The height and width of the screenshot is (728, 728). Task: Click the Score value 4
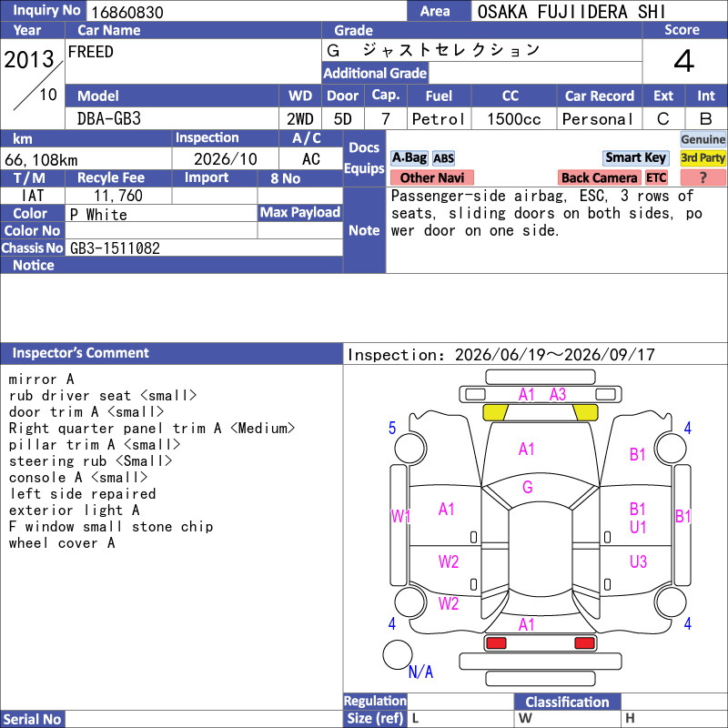point(684,61)
